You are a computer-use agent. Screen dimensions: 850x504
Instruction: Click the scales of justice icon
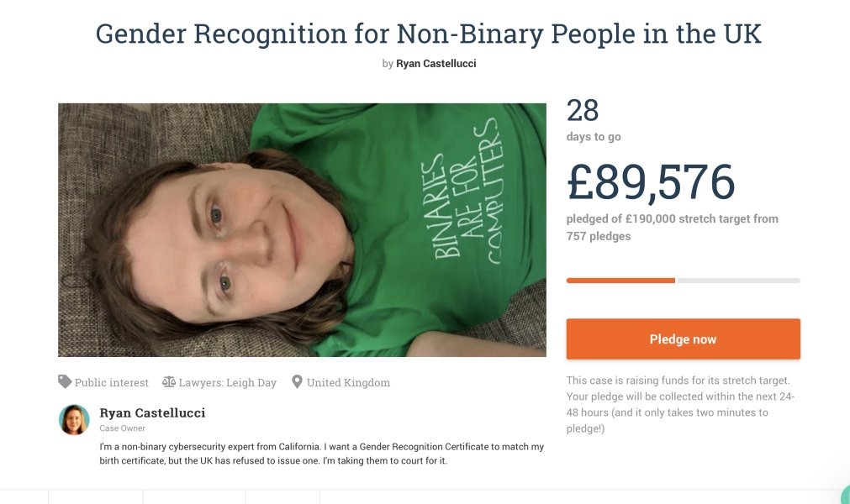[x=169, y=382]
